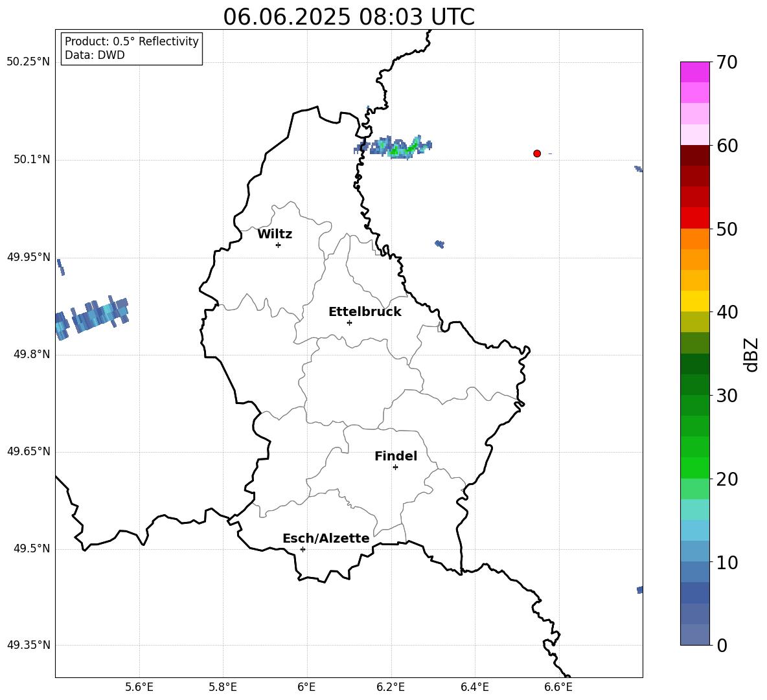Viewport: 767px width, 700px height.
Task: Click the 49.65°N latitude label
Action: [x=29, y=451]
